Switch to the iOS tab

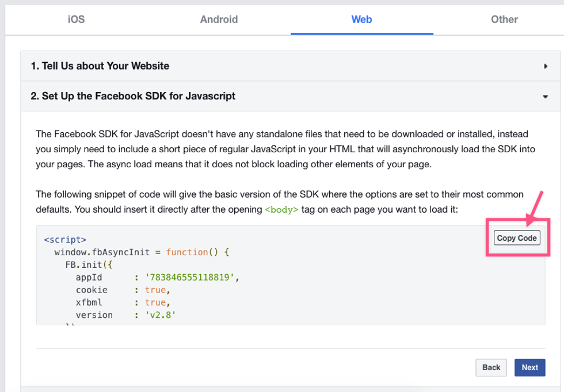(x=76, y=19)
